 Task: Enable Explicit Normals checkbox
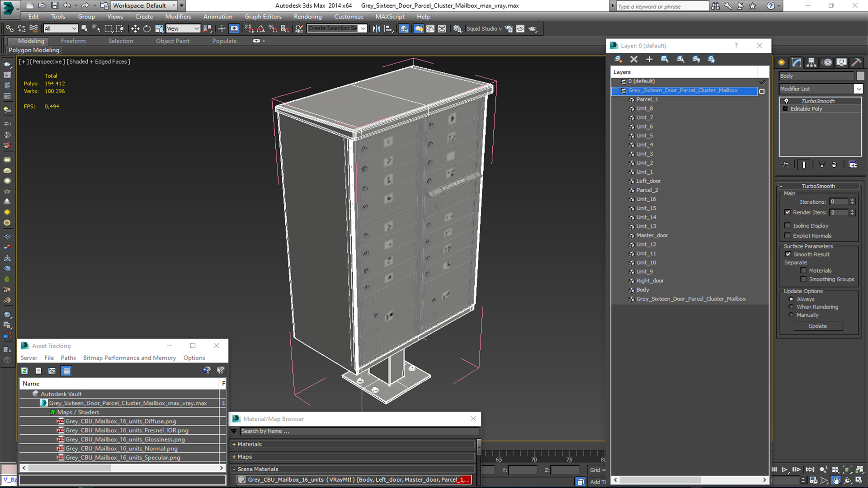click(x=788, y=235)
